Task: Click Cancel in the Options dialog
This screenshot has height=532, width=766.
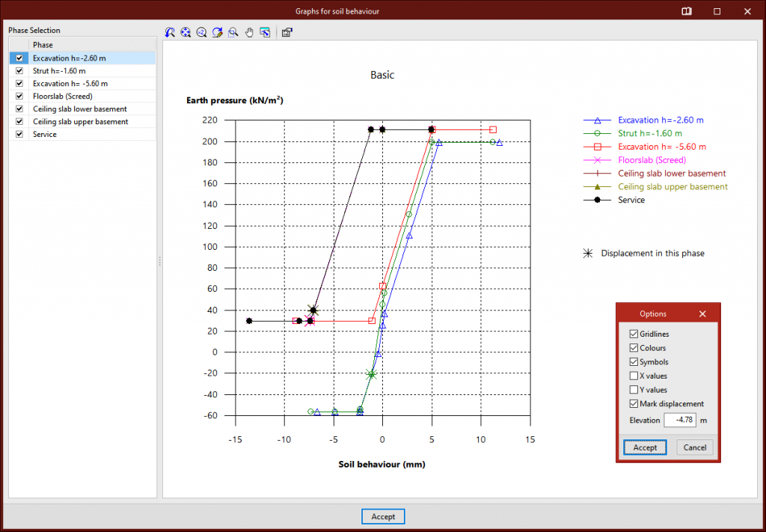Action: [x=695, y=447]
